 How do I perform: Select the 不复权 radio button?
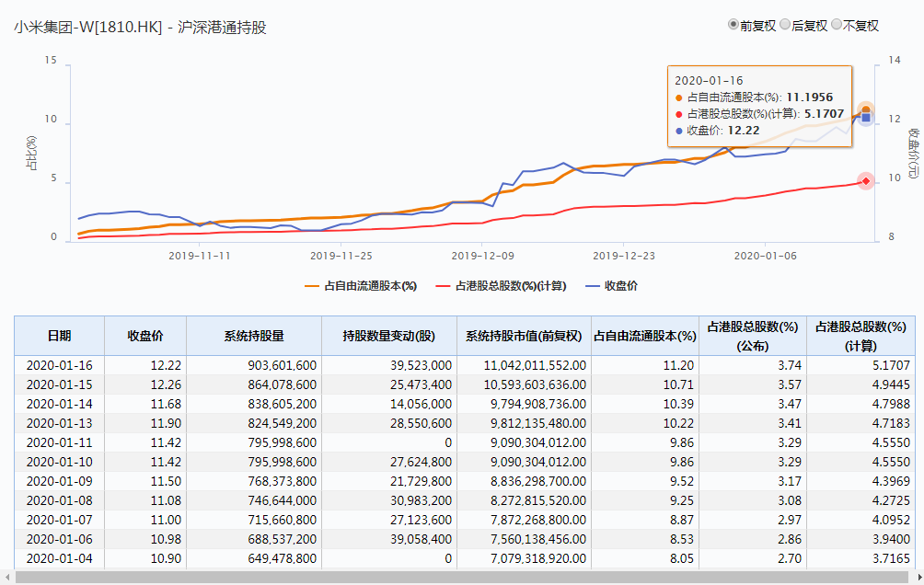click(x=837, y=25)
